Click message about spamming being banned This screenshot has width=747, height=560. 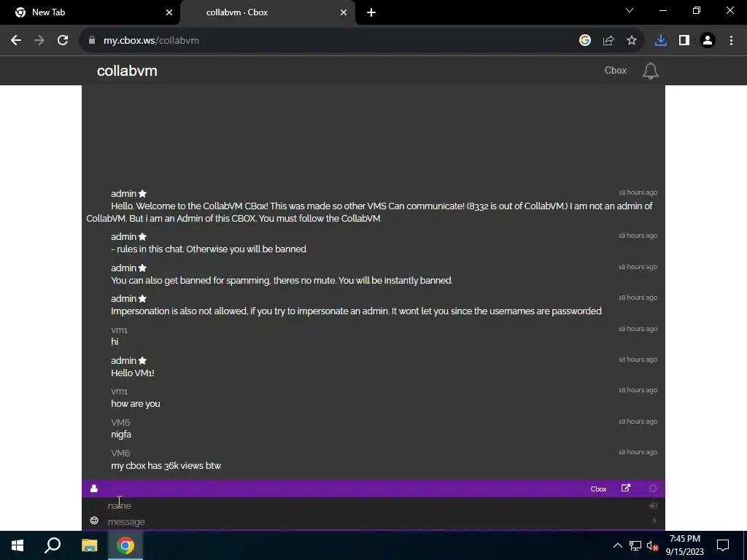(282, 281)
